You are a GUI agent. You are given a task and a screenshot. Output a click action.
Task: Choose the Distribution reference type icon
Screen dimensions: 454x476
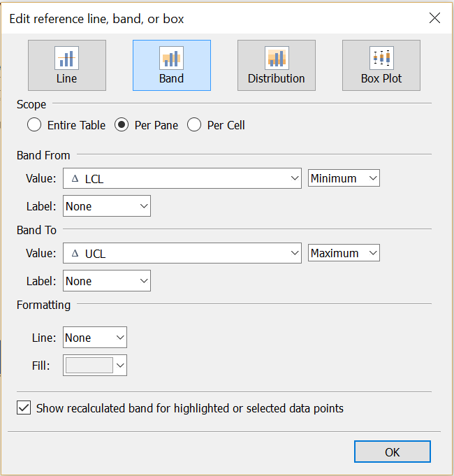[x=276, y=58]
